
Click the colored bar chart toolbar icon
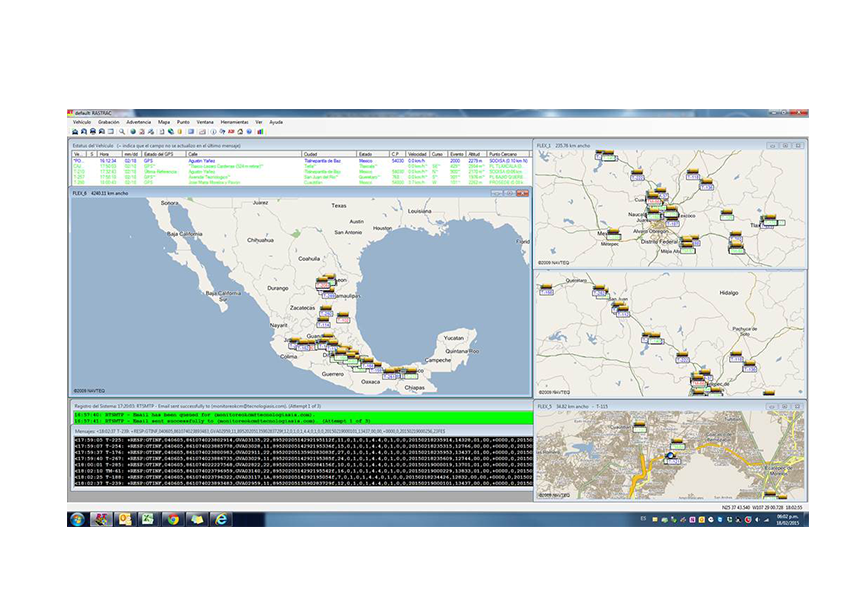(260, 132)
